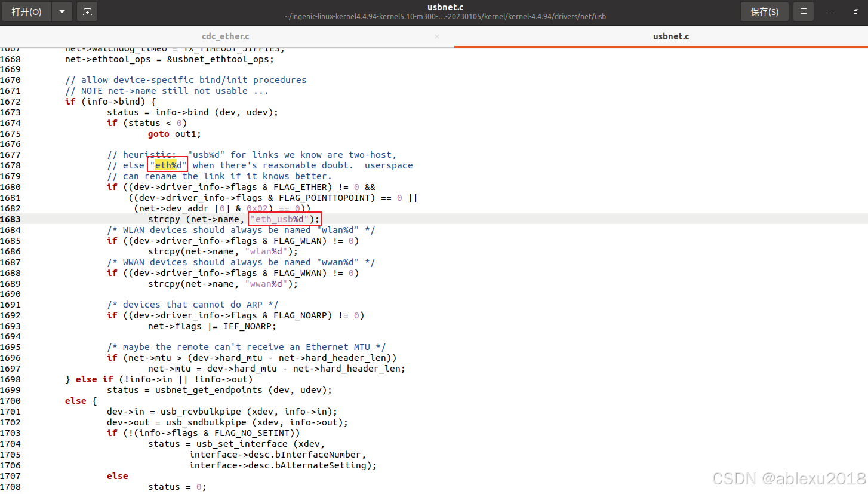Click line number 1683 in the gutter
The width and height of the screenshot is (868, 494).
[x=10, y=219]
